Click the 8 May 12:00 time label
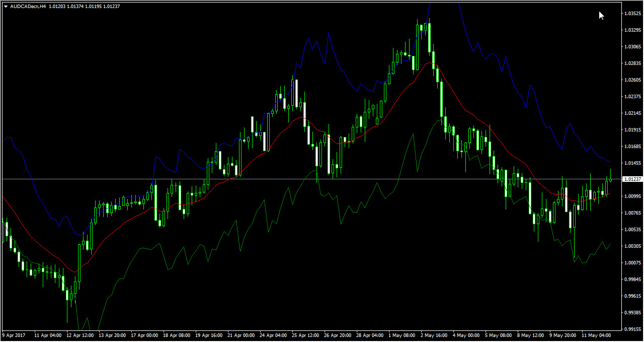The image size is (644, 342). pyautogui.click(x=531, y=335)
